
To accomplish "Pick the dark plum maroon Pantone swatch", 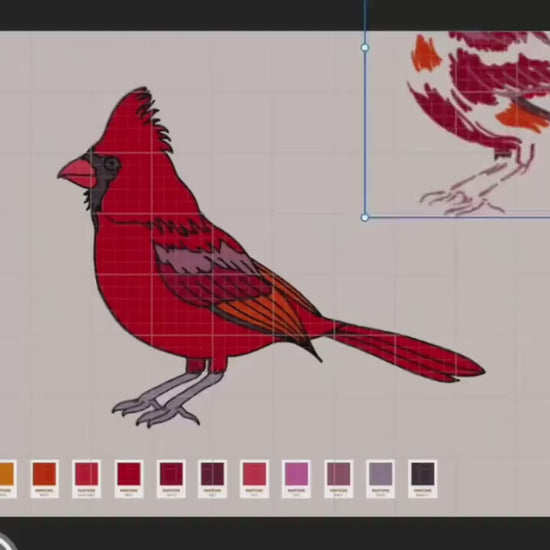I will click(213, 479).
